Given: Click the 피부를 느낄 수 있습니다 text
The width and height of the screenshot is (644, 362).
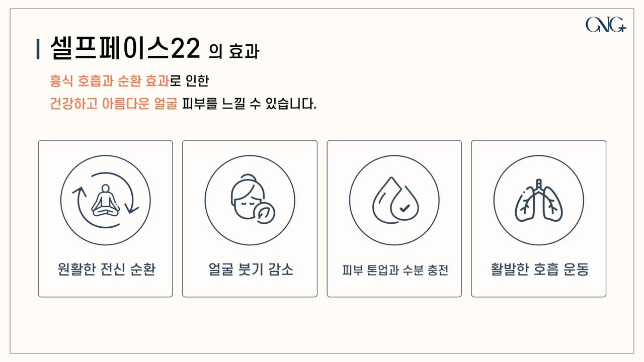Looking at the screenshot, I should (x=250, y=104).
